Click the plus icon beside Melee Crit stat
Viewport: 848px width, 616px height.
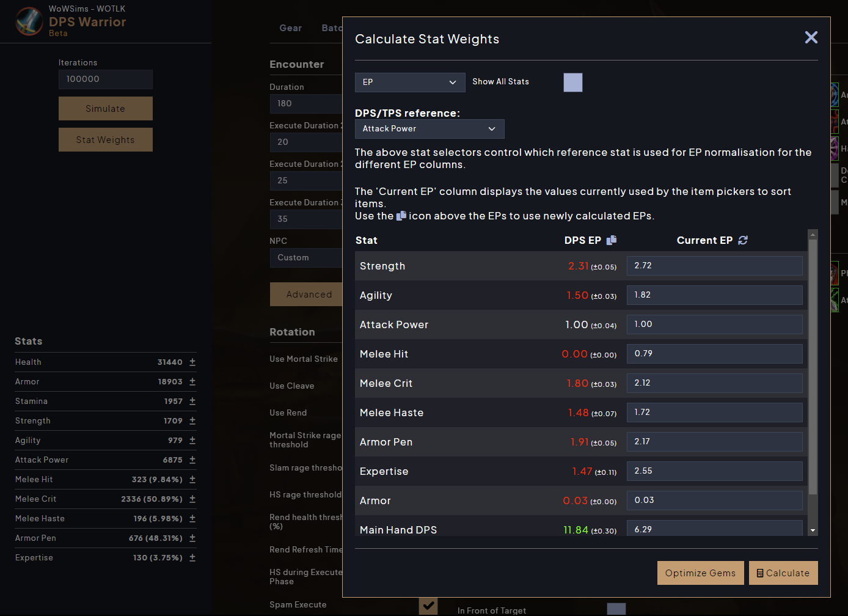click(192, 499)
